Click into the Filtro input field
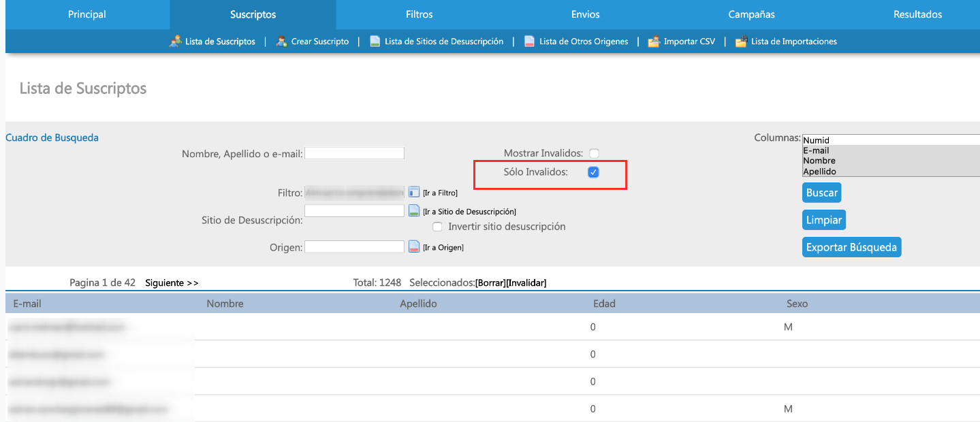980x422 pixels. (354, 193)
